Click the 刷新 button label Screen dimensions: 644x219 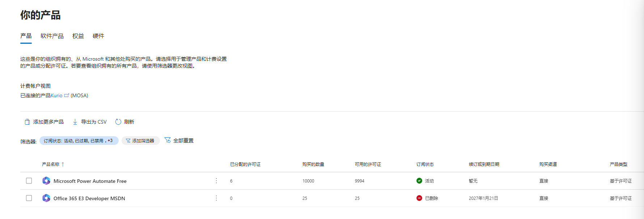point(129,122)
